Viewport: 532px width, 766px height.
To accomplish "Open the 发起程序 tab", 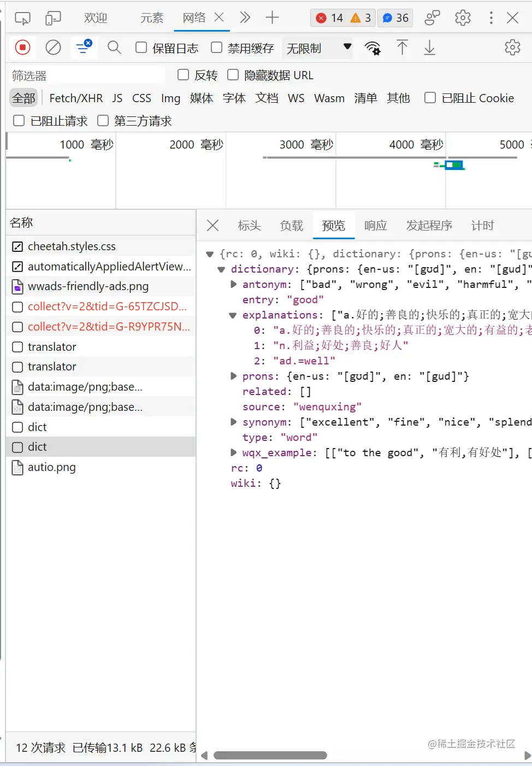I will click(429, 226).
